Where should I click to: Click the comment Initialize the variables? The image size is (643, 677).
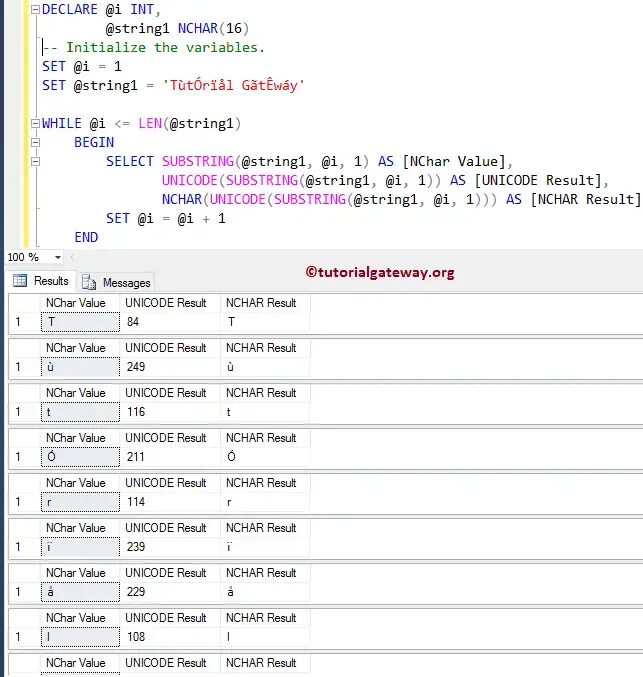click(153, 47)
